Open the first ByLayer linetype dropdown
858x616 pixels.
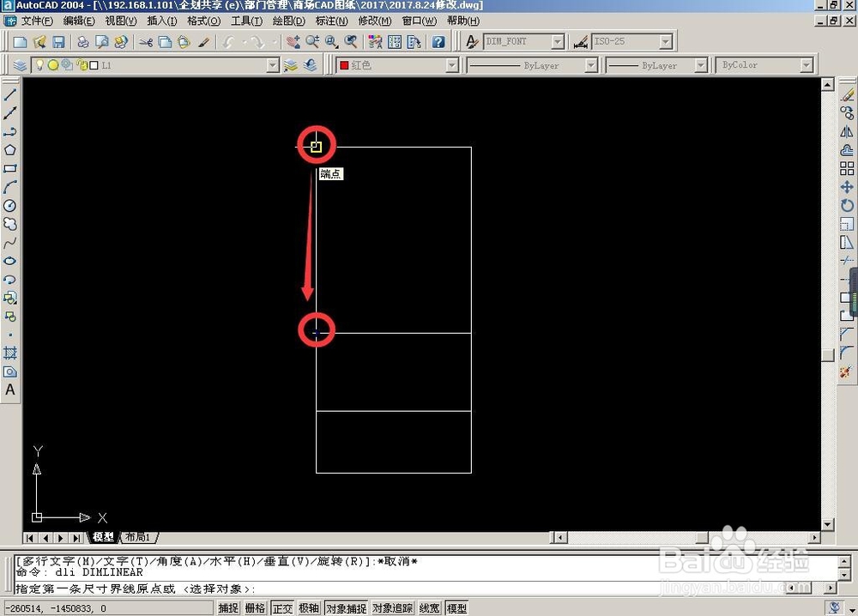click(590, 66)
